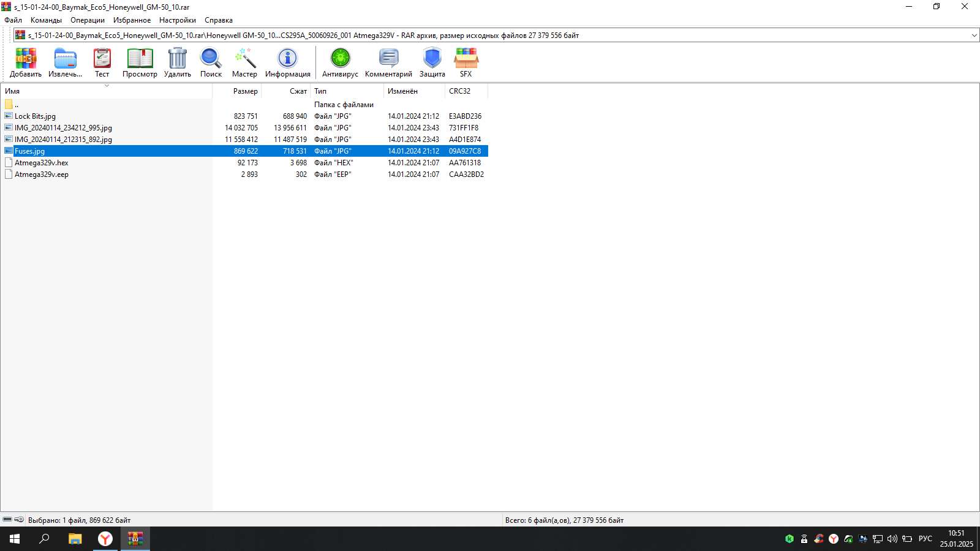Click the CRC32 value E3ABD236
This screenshot has height=551, width=980.
click(x=465, y=116)
